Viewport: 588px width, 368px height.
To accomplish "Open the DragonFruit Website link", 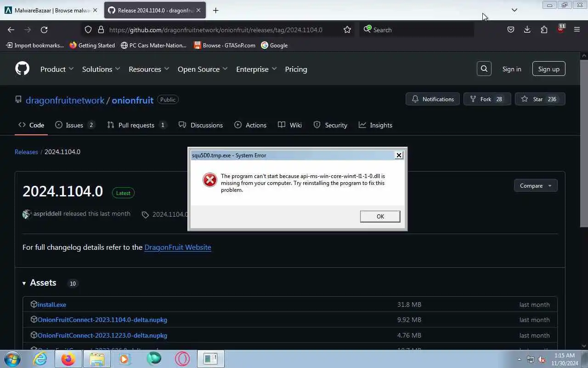I will click(x=178, y=247).
